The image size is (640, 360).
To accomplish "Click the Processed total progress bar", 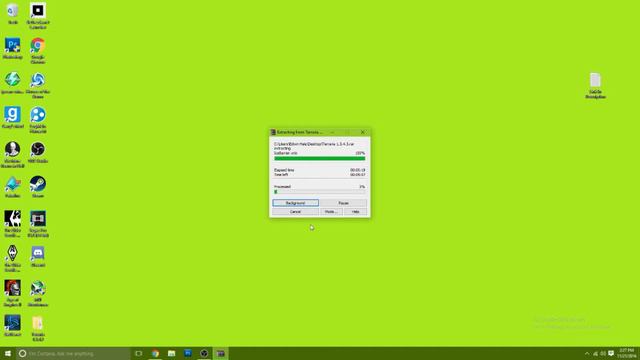I will pyautogui.click(x=320, y=191).
